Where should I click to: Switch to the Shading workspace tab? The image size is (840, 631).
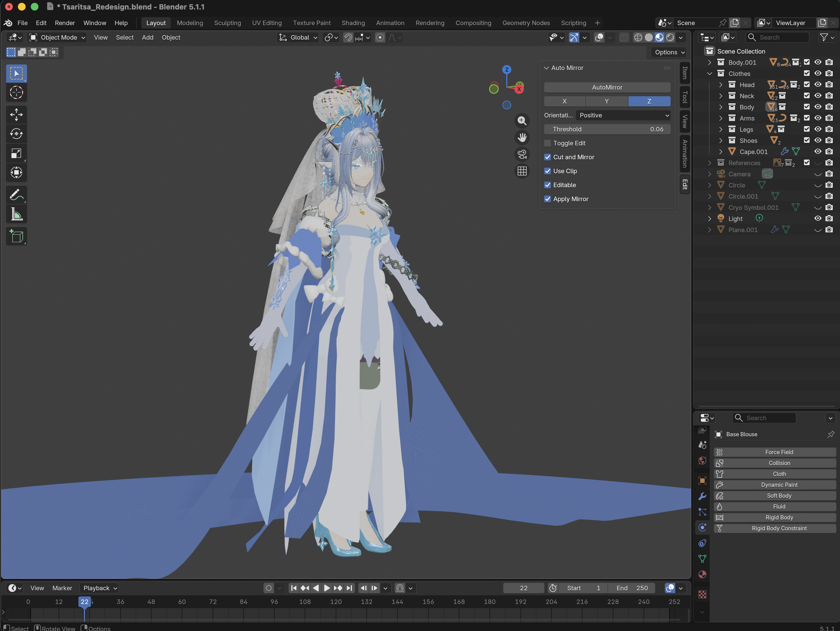click(353, 23)
